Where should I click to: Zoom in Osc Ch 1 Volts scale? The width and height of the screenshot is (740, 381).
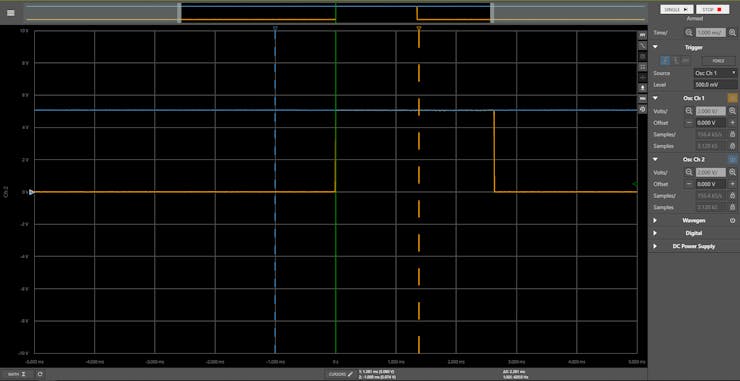pyautogui.click(x=732, y=111)
